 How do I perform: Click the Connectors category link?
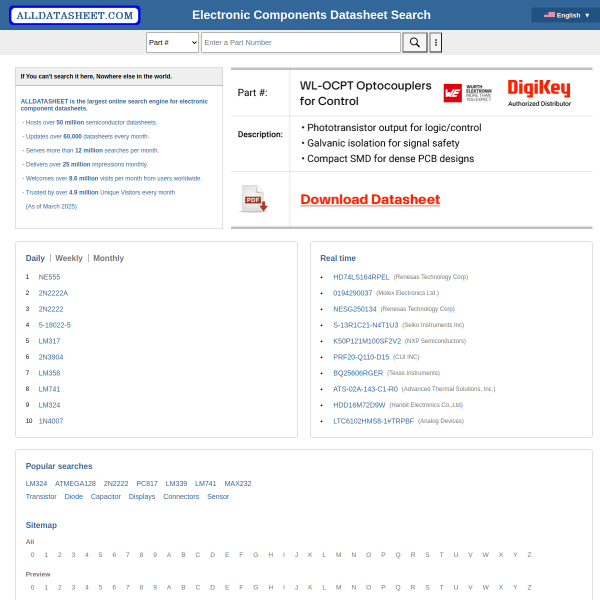181,497
